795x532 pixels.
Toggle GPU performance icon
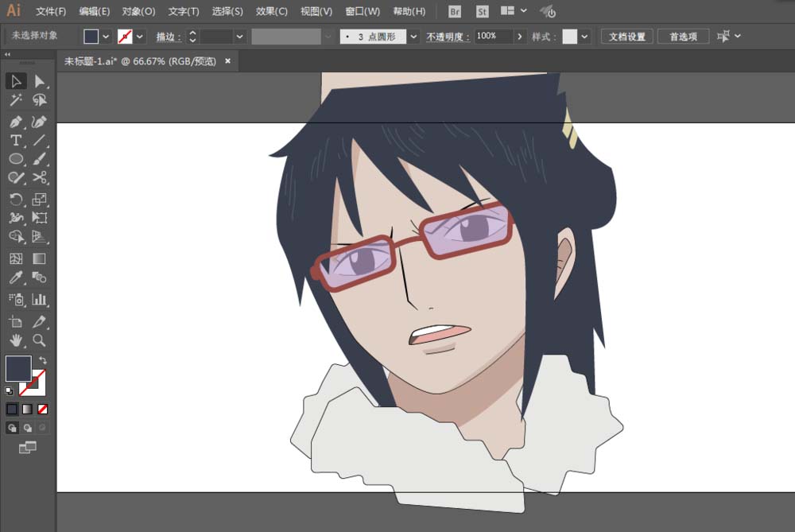[x=548, y=11]
